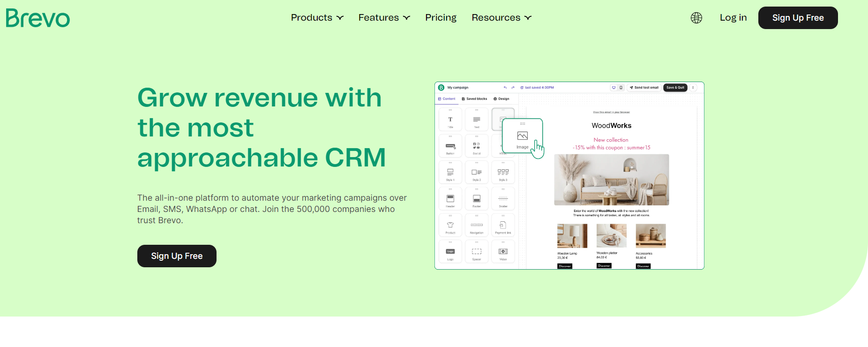Screen dimensions: 868x347
Task: Select the Footer block
Action: (x=477, y=198)
